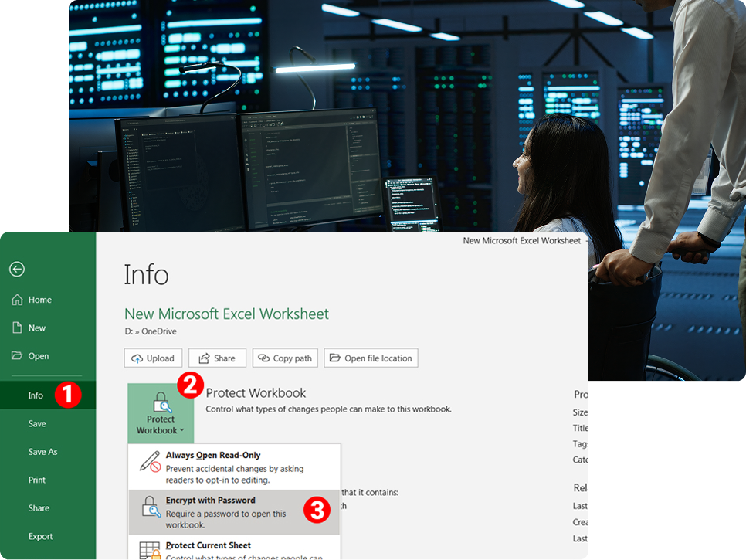Click the back arrow circle icon
Viewport: 746px width, 560px height.
(x=17, y=270)
